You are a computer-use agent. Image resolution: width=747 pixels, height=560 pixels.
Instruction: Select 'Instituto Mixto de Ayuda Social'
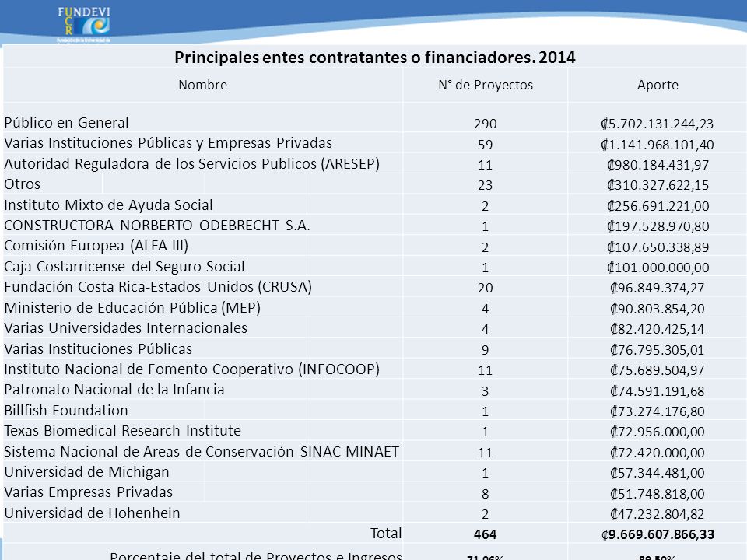coord(108,205)
